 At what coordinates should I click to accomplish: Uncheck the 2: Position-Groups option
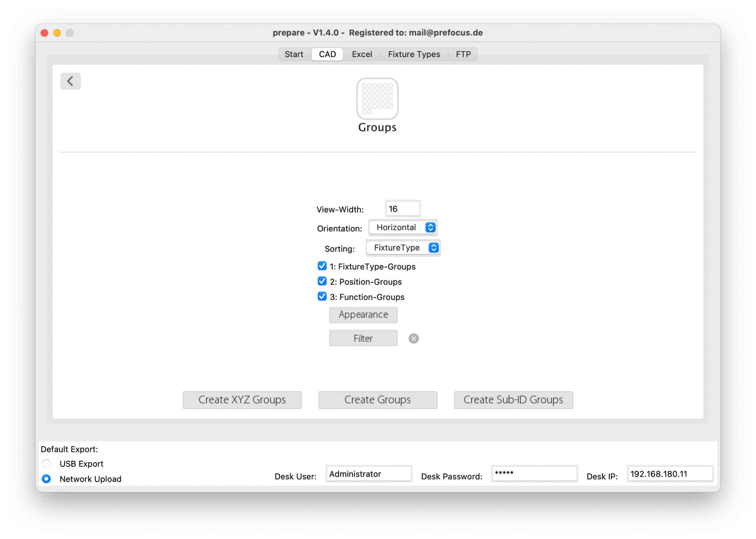[x=322, y=281]
